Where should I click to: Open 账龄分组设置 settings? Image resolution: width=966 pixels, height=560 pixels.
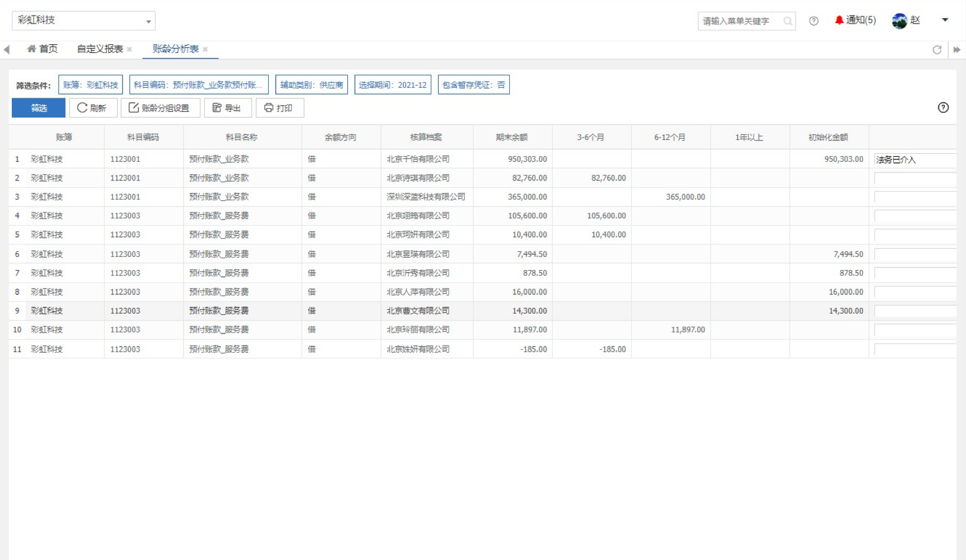[160, 108]
